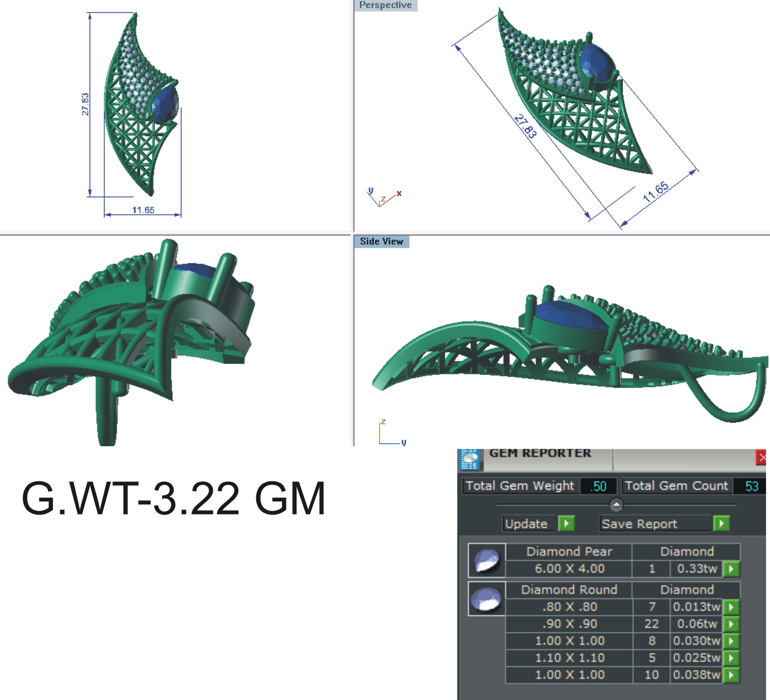This screenshot has height=700, width=770.
Task: Switch to the Perspective viewport
Action: pos(386,5)
